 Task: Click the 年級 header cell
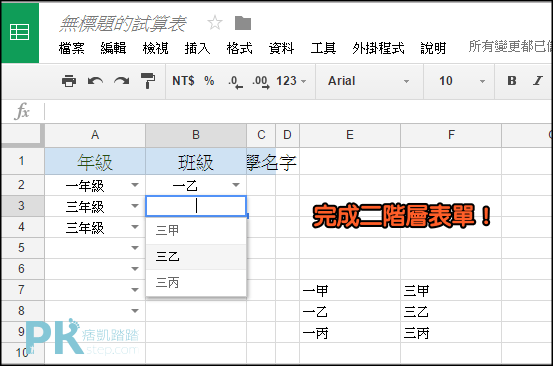point(95,162)
